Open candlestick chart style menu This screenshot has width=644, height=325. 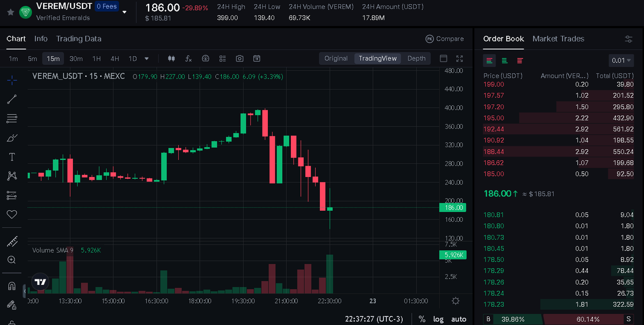click(x=172, y=58)
